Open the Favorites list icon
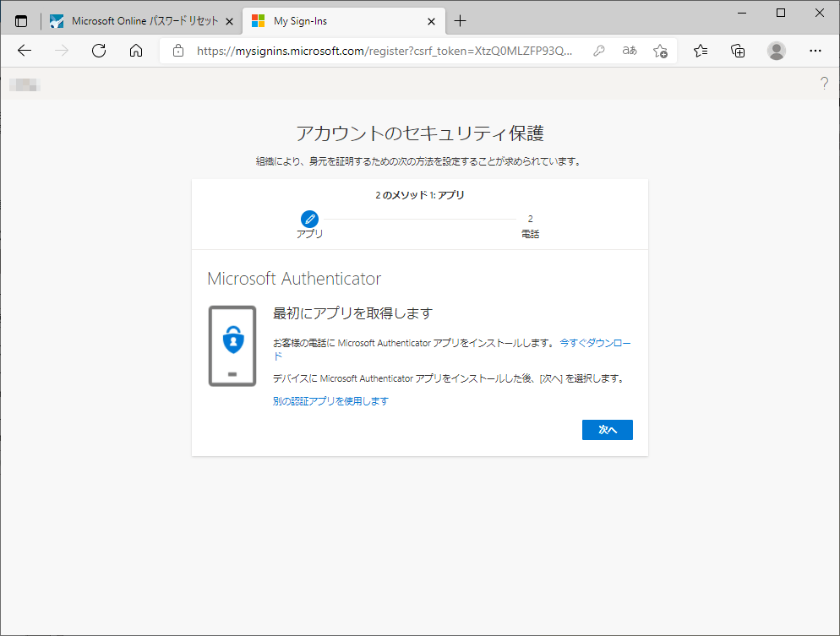840x636 pixels. [x=701, y=51]
